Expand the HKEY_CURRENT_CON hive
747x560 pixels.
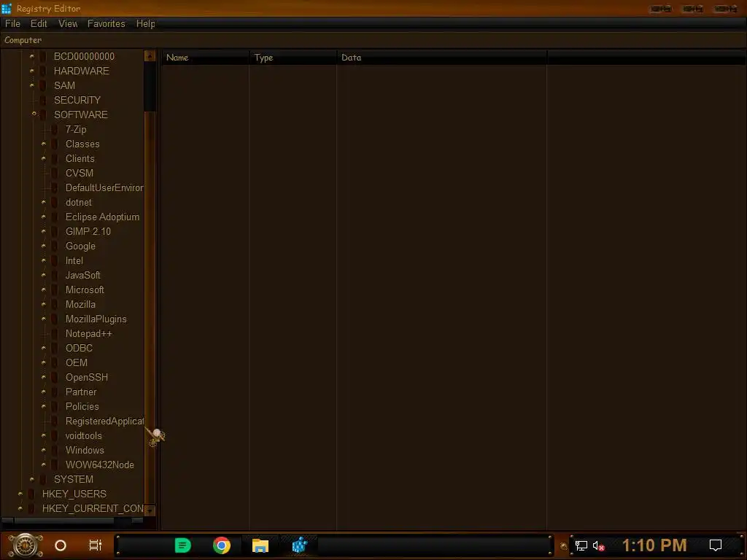[20, 508]
